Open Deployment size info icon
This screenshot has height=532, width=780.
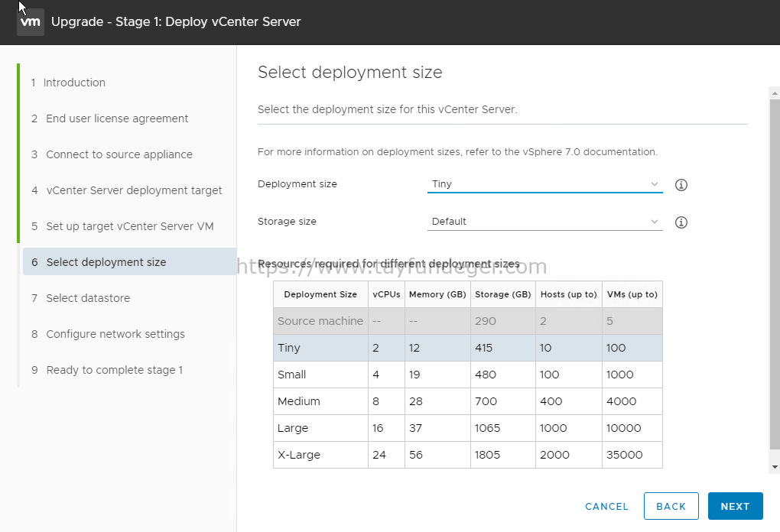[x=681, y=185]
